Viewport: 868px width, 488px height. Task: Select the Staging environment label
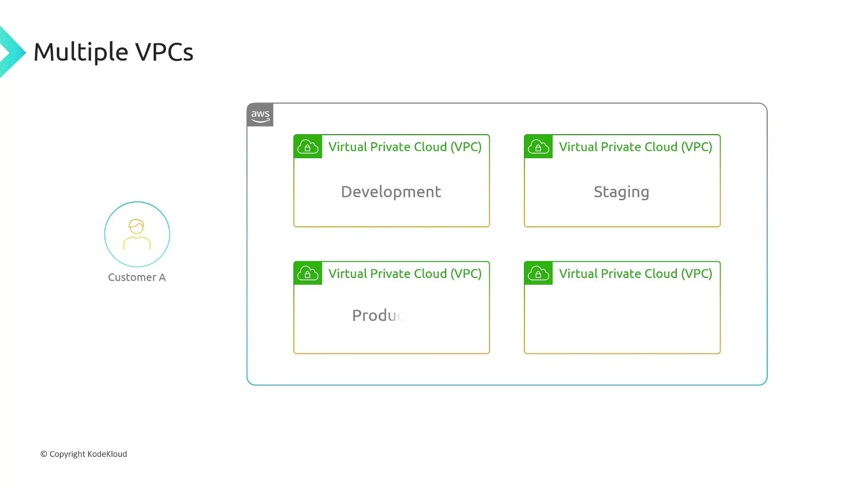(x=621, y=192)
